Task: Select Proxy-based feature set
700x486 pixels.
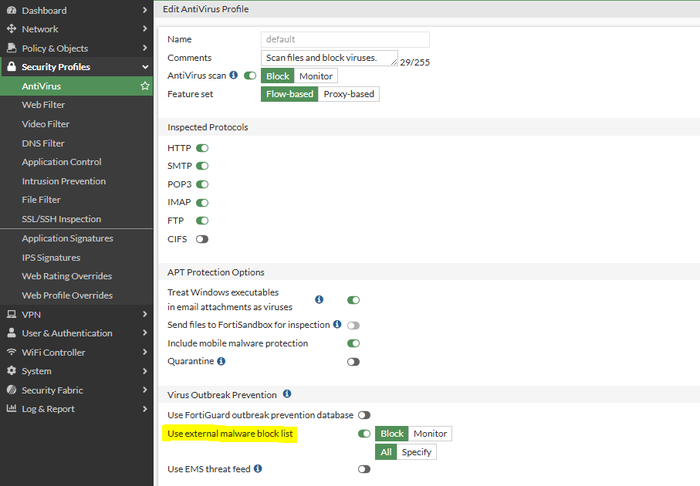Action: click(x=349, y=94)
